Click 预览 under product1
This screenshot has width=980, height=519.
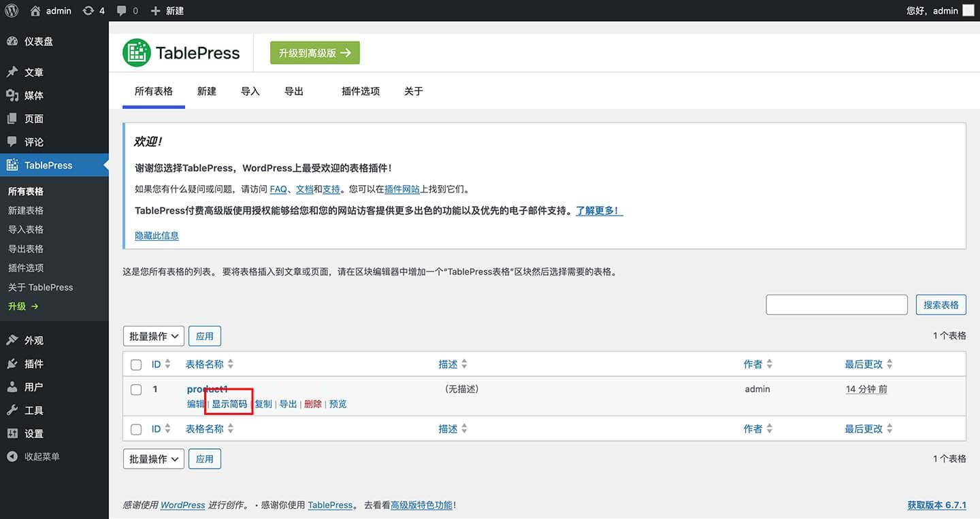tap(338, 404)
